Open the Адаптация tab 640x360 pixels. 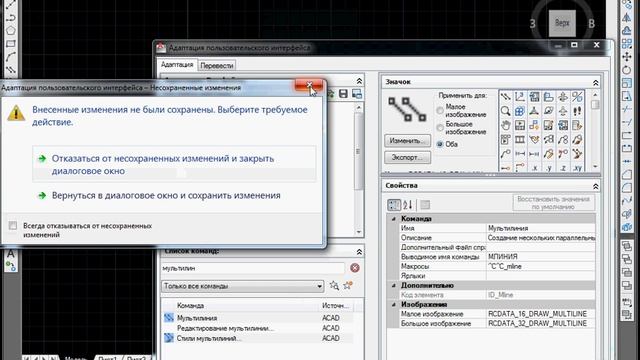pyautogui.click(x=177, y=64)
